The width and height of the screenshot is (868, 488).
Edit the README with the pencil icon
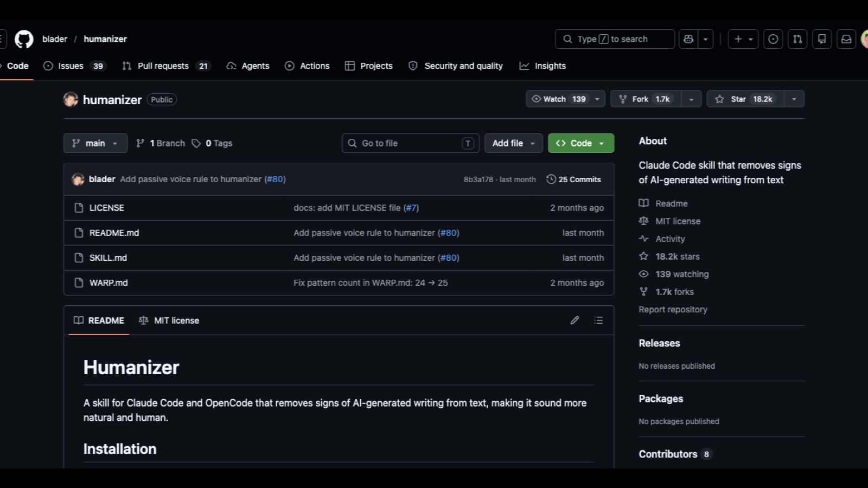click(x=575, y=320)
